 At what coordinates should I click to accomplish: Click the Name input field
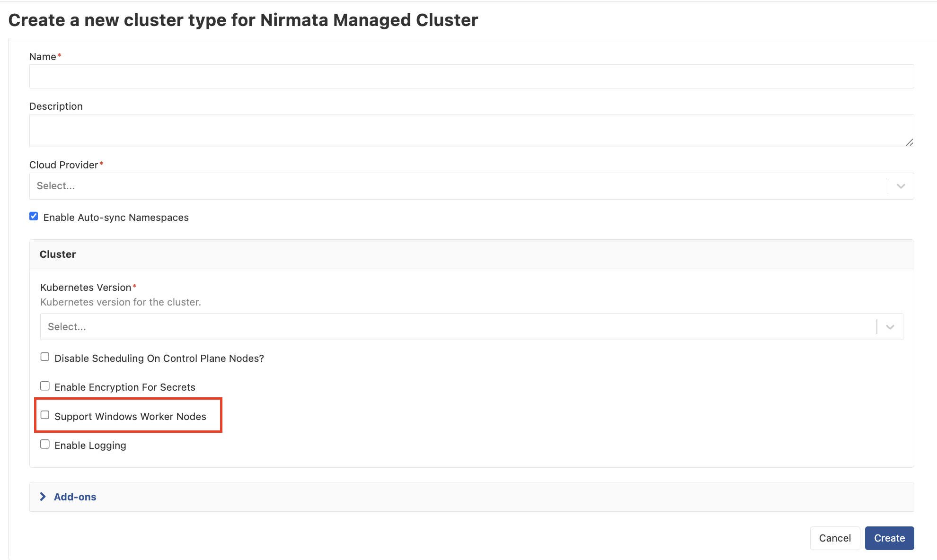pyautogui.click(x=471, y=76)
